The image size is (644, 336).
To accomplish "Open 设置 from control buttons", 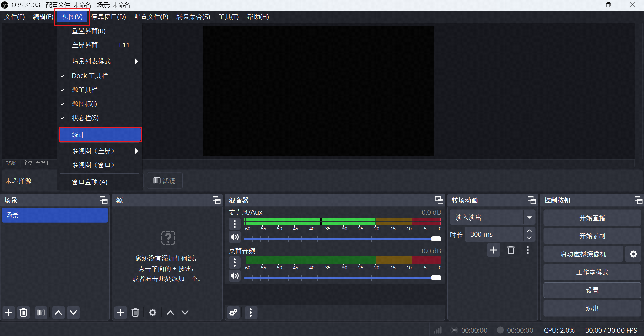I will coord(592,290).
